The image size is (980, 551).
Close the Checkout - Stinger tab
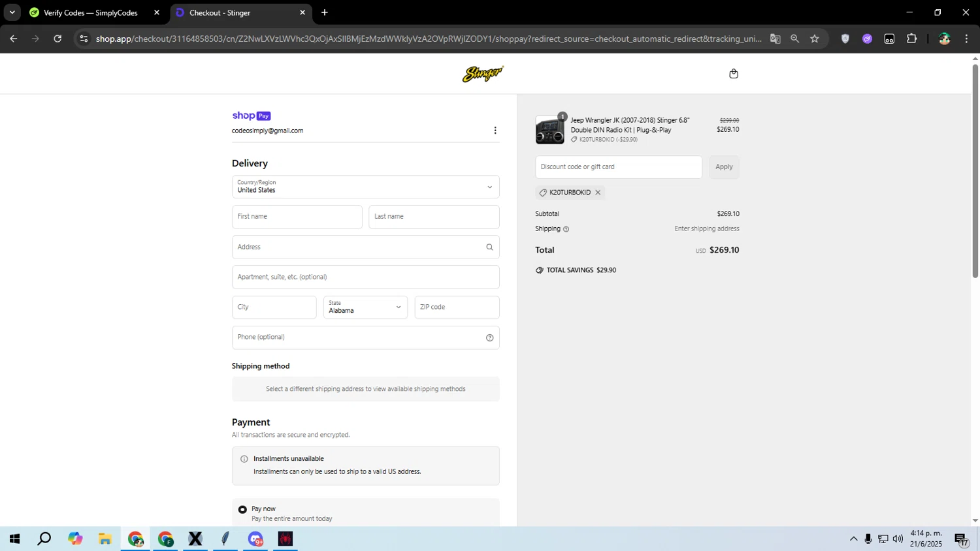coord(302,12)
